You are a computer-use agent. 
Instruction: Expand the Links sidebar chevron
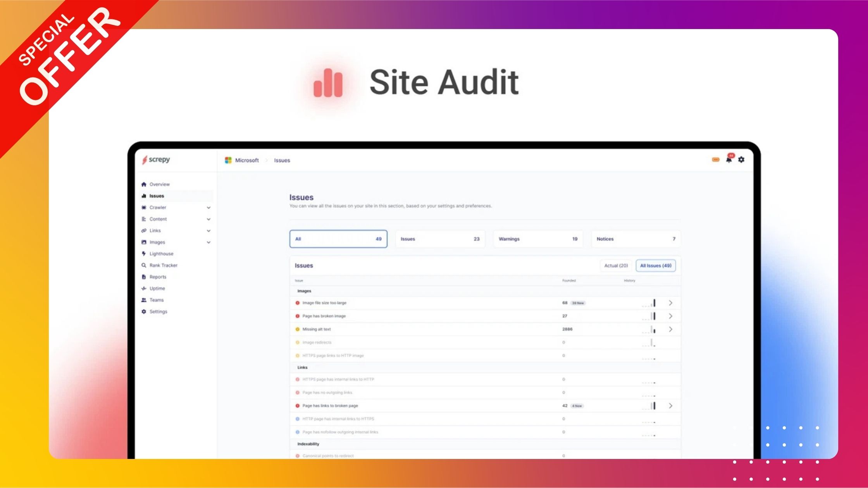208,231
